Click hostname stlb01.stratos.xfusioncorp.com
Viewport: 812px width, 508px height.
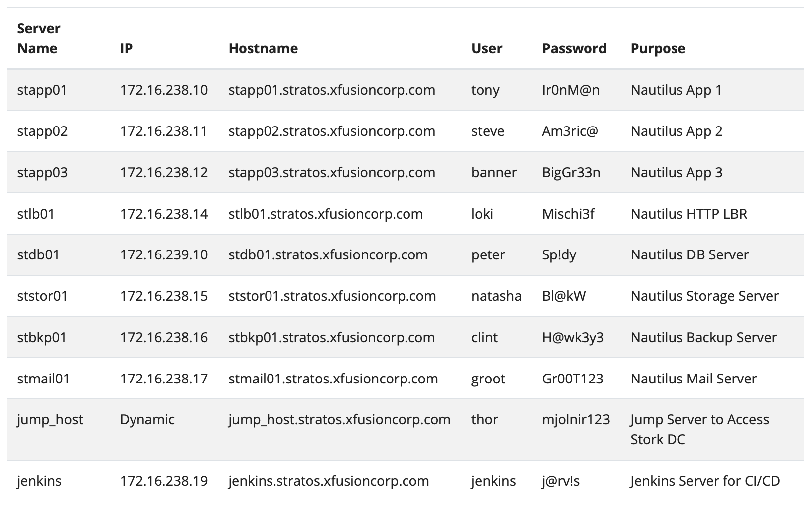coord(325,214)
